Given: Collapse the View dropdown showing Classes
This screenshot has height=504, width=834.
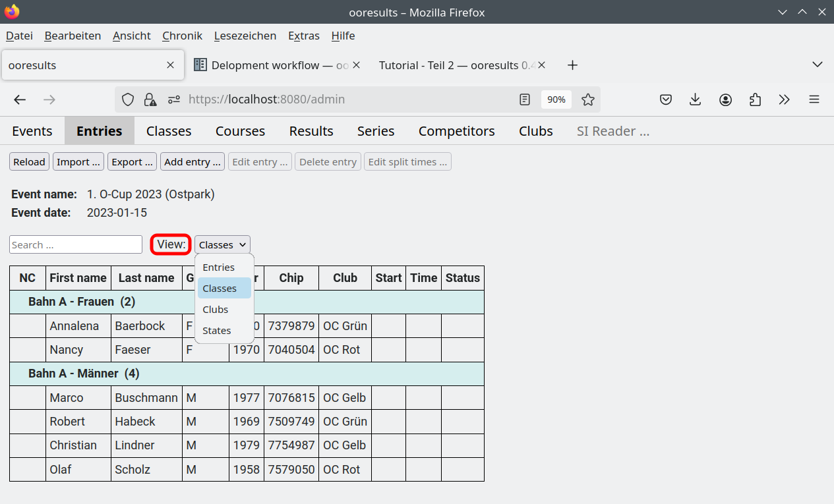Looking at the screenshot, I should (222, 244).
